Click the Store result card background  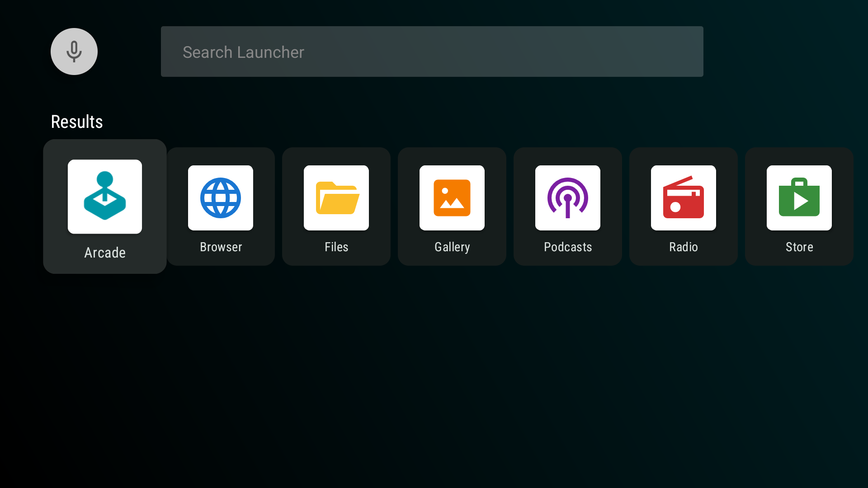799,206
